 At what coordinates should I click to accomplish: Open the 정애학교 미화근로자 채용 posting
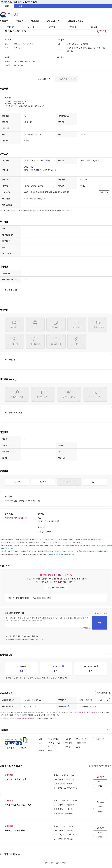(15, 779)
